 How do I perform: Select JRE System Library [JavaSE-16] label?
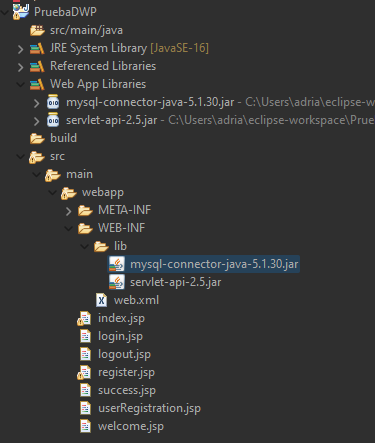(129, 48)
